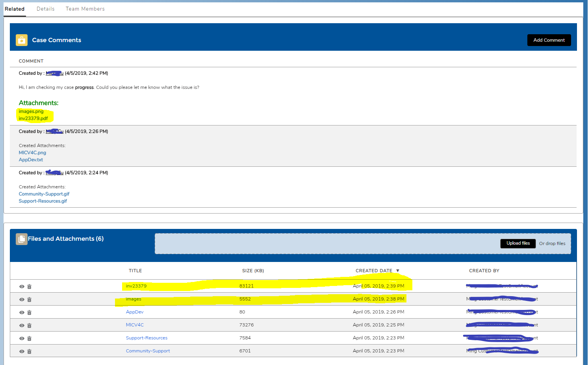Image resolution: width=588 pixels, height=365 pixels.
Task: Click the Upload files button
Action: [x=518, y=243]
